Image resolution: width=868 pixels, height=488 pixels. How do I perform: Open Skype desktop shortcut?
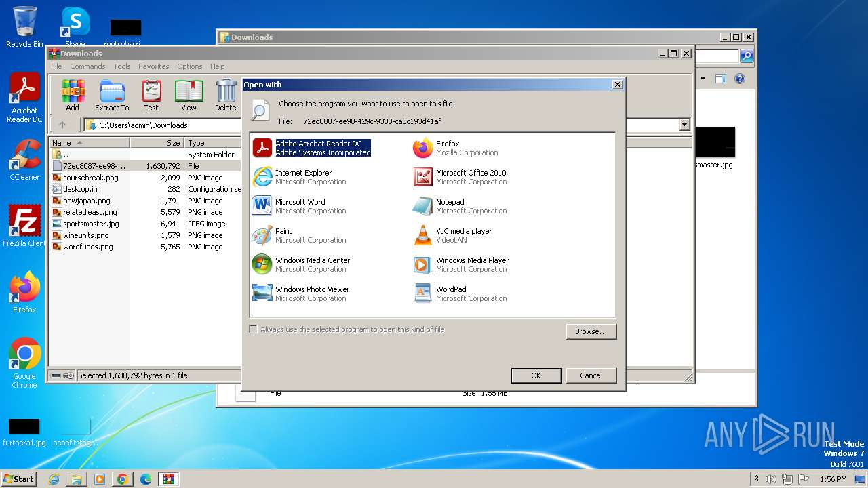(75, 27)
